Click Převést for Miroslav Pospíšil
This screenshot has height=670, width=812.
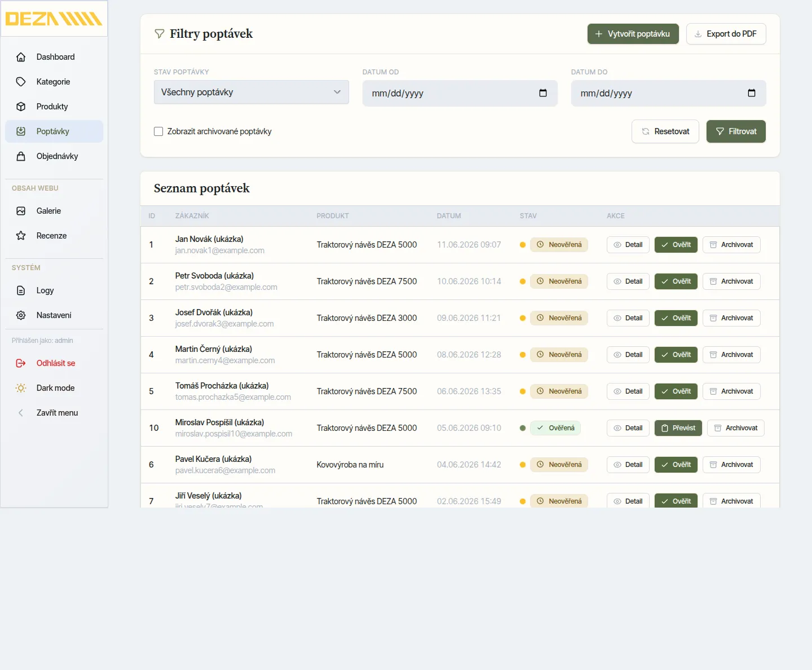coord(678,428)
